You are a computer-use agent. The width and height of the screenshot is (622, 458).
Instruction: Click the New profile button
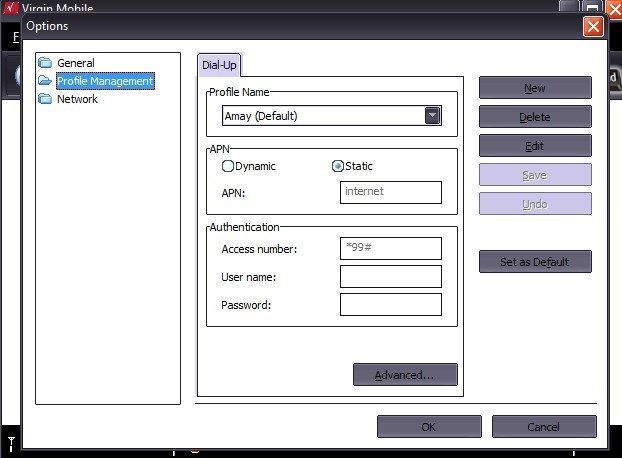(x=535, y=88)
